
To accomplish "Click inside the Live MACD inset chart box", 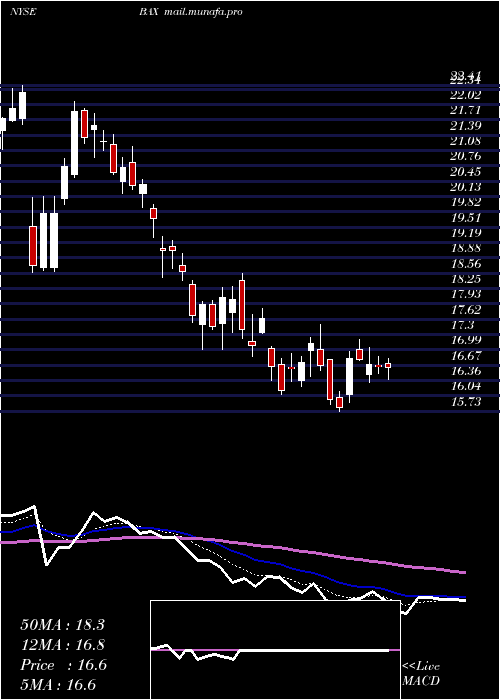I will click(x=275, y=650).
